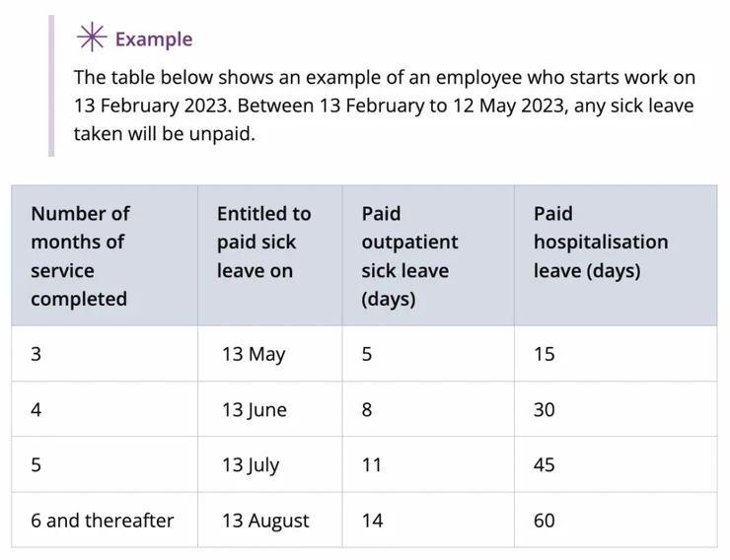
Task: Click the purple vertical bar beside the Example callout
Action: 51,86
